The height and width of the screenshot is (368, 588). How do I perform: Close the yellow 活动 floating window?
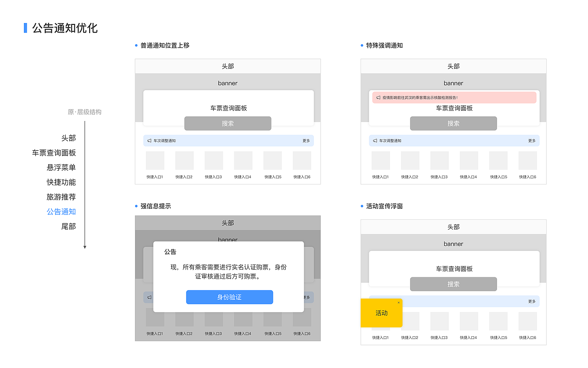coord(398,301)
